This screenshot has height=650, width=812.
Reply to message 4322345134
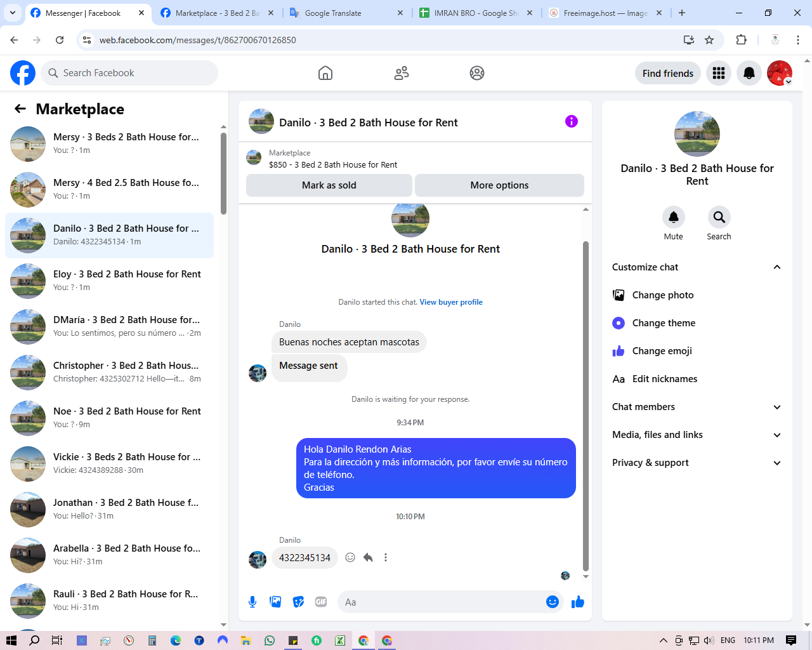[x=368, y=557]
